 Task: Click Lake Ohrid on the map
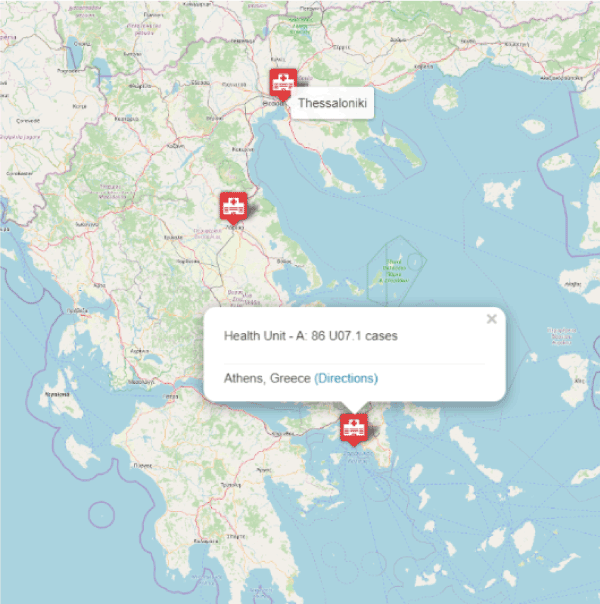(74, 52)
